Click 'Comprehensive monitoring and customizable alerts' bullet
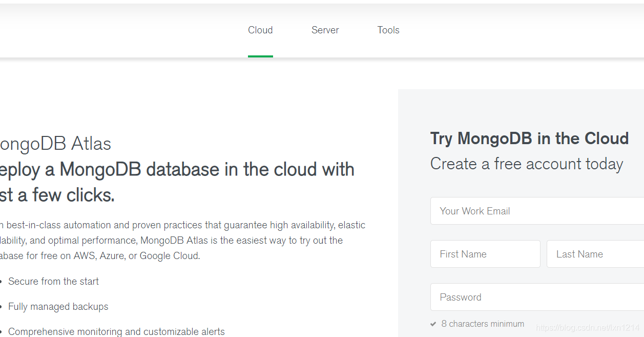This screenshot has width=644, height=337. coord(116,331)
